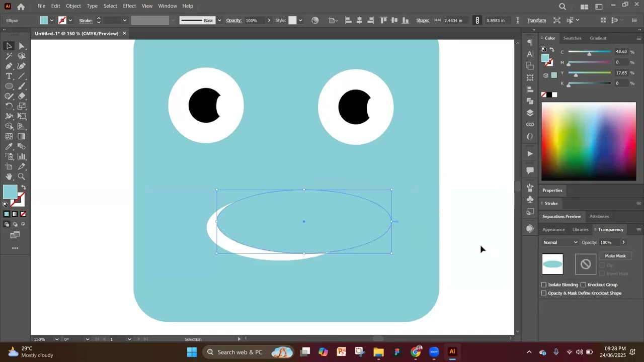
Task: Select the Eraser tool
Action: click(x=22, y=96)
